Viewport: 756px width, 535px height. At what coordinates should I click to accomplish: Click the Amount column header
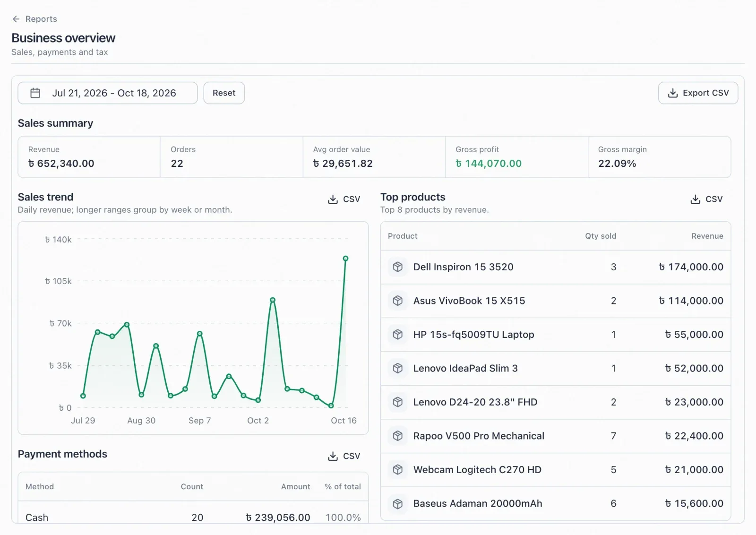pyautogui.click(x=296, y=487)
